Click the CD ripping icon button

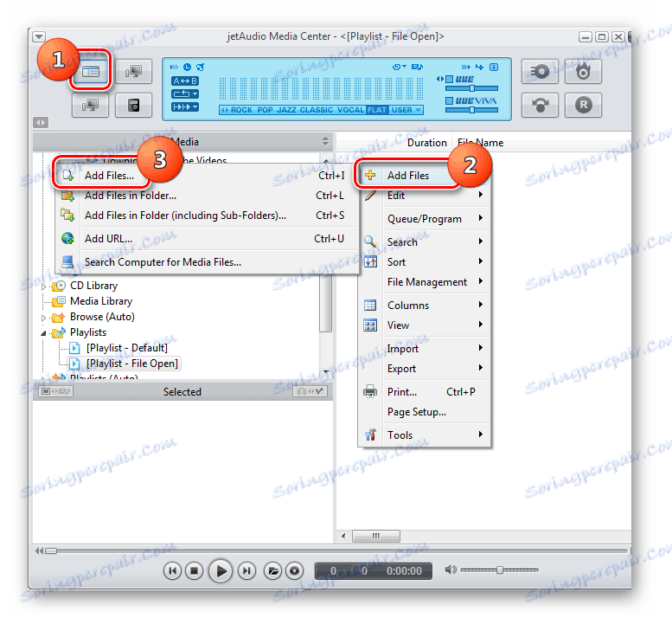[x=540, y=71]
